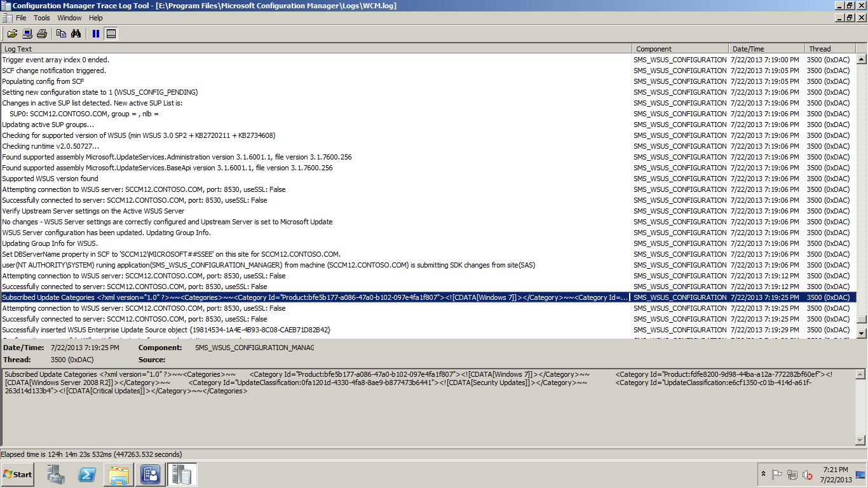Screen dimensions: 868x488
Task: Click the details pane scroll up arrow
Action: coord(862,375)
